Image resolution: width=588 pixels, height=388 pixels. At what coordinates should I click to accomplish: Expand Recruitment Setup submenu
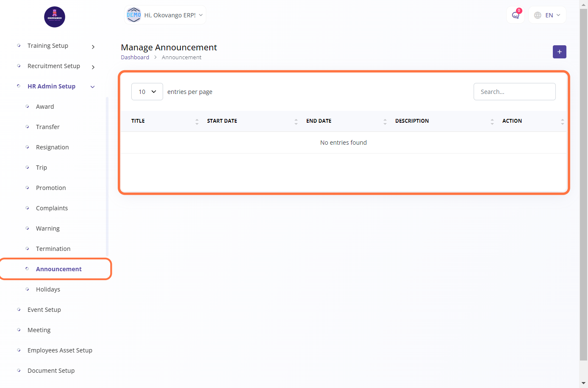[93, 67]
